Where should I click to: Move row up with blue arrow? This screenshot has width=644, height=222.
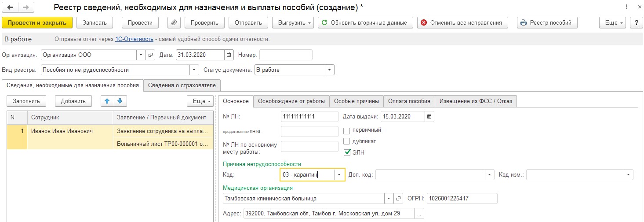click(107, 101)
